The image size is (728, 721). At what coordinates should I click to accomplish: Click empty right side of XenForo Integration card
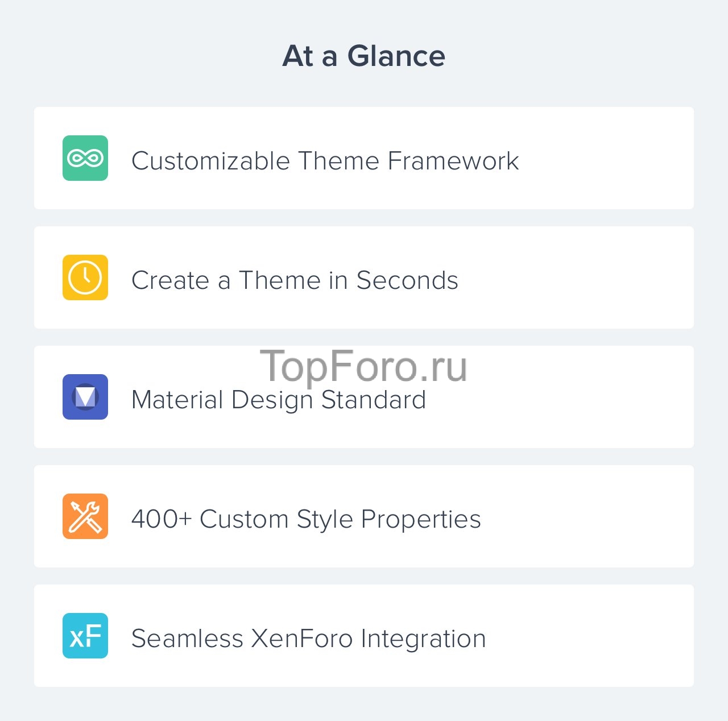[591, 636]
